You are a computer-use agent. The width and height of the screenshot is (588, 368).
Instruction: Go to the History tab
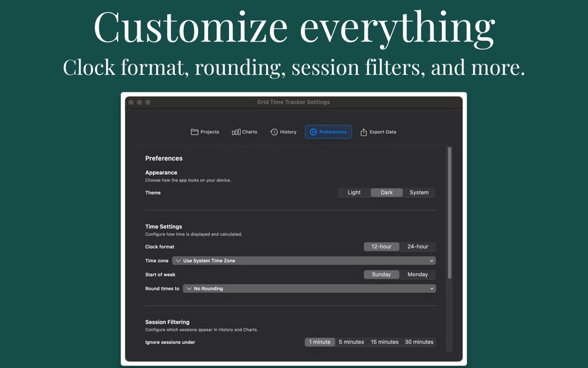pos(283,132)
